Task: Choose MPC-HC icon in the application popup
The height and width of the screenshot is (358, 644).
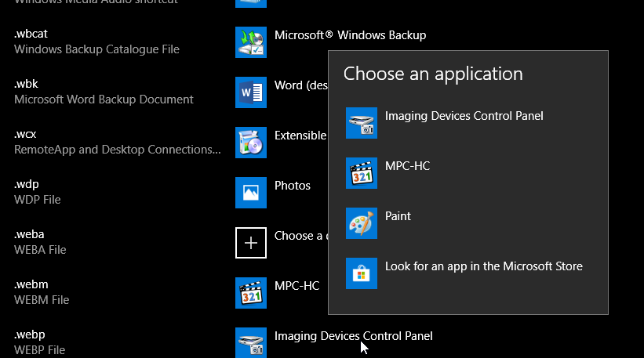Action: [362, 173]
